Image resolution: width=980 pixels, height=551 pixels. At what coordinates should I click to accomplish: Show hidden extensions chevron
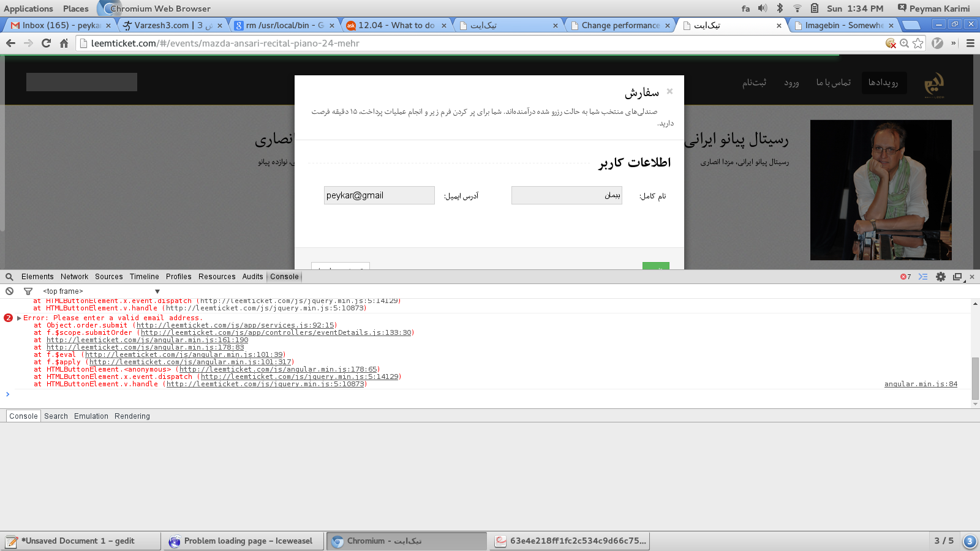pyautogui.click(x=954, y=43)
